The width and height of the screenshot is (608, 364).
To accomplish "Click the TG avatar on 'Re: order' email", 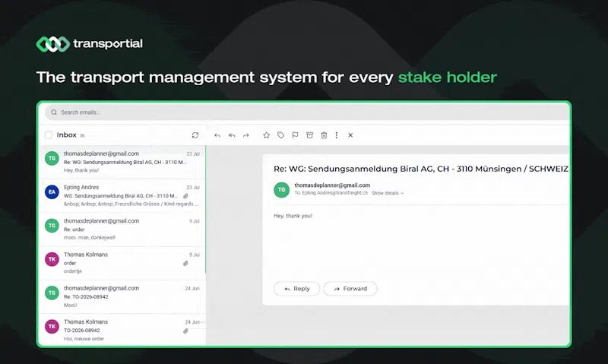I will click(x=52, y=226).
